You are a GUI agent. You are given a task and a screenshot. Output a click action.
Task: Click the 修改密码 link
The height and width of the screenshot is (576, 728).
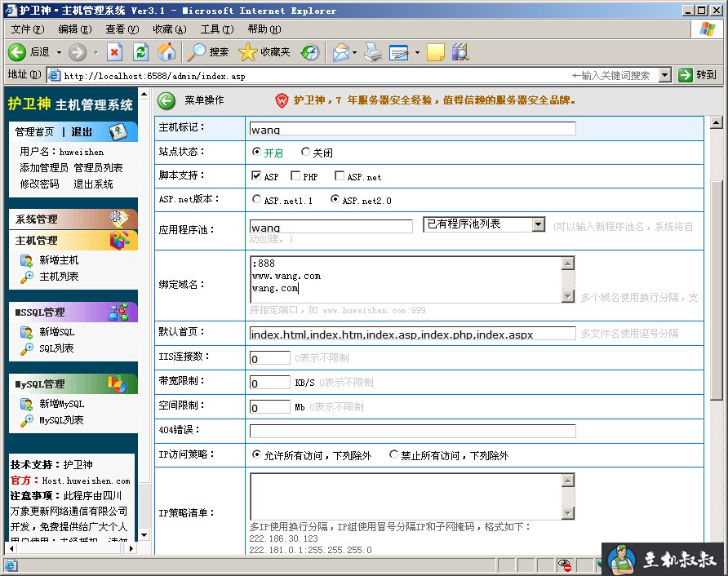(x=39, y=184)
